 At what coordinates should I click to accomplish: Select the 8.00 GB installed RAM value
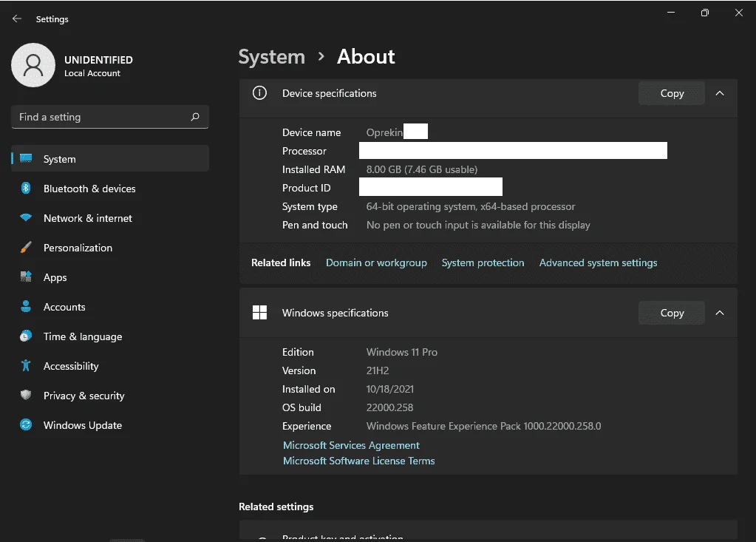point(422,169)
